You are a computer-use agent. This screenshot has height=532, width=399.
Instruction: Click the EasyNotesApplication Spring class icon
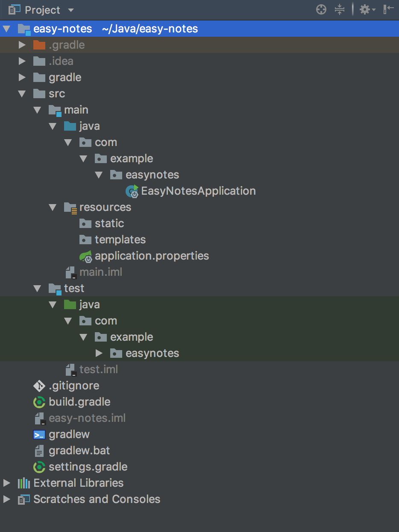tap(132, 191)
